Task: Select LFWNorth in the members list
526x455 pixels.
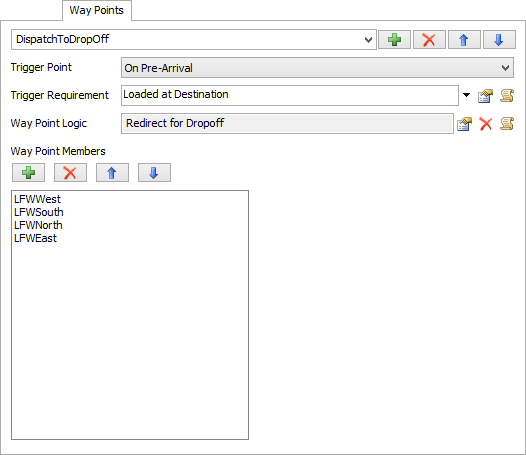Action: (x=38, y=225)
